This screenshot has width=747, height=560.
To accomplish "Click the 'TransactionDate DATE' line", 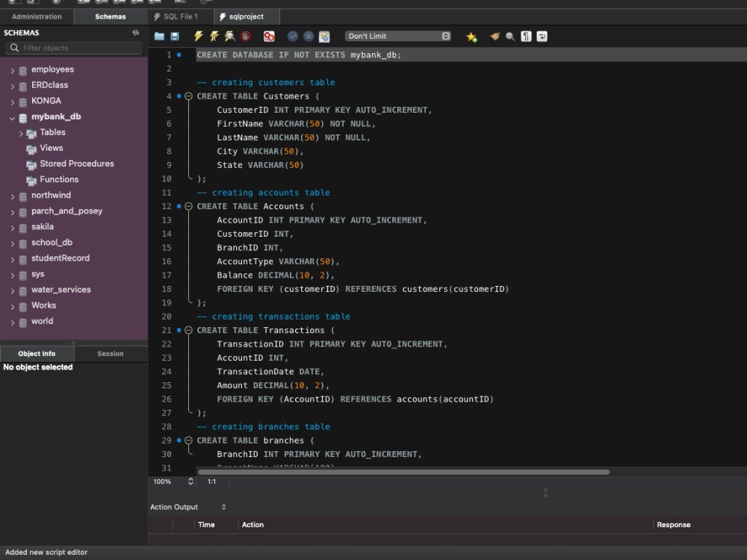I will (x=270, y=371).
